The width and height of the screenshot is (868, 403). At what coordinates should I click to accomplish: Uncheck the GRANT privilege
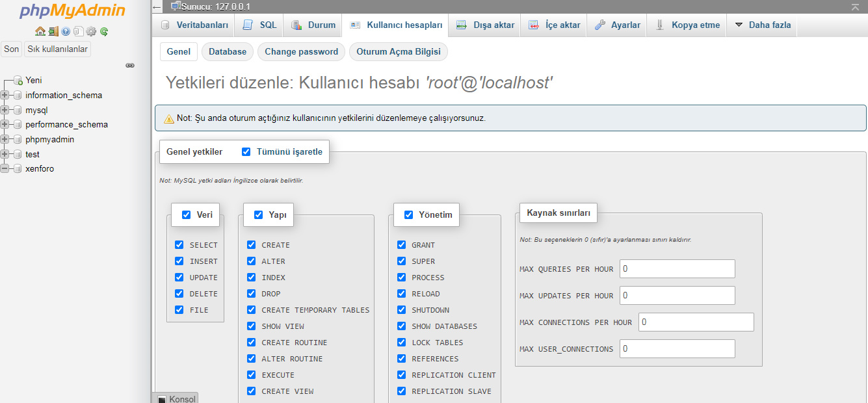[x=401, y=245]
